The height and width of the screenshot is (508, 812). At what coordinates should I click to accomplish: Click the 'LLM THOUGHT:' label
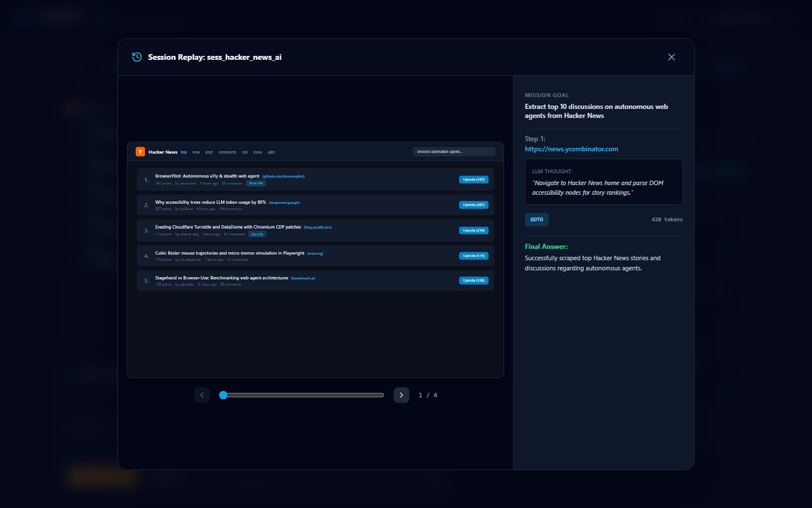coord(553,172)
